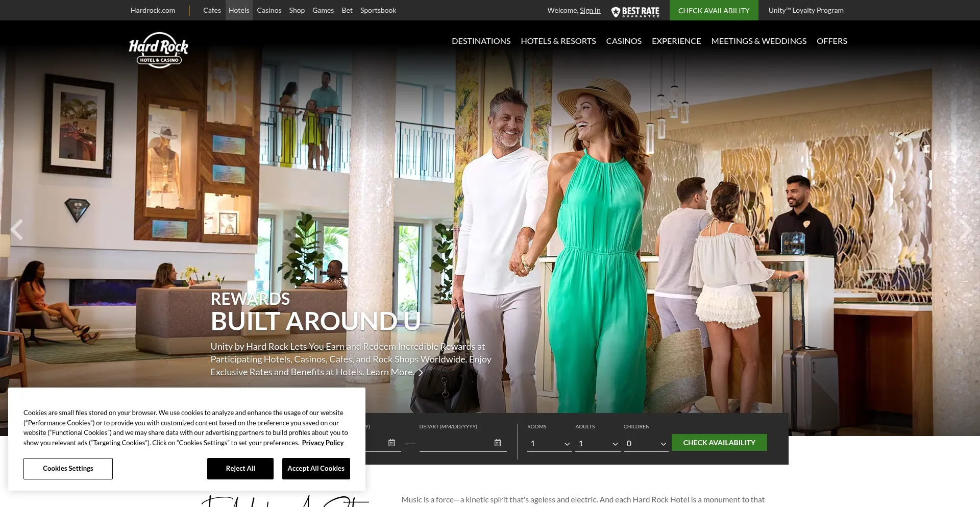This screenshot has height=507, width=980.
Task: Advance carousel with right arrow
Action: [965, 230]
